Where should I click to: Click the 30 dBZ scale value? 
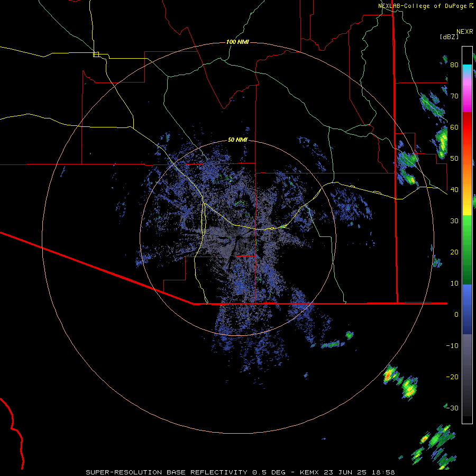(454, 221)
